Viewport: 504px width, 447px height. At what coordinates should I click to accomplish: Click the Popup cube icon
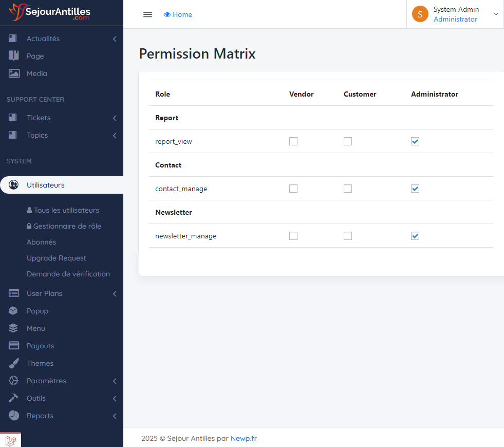pos(14,311)
